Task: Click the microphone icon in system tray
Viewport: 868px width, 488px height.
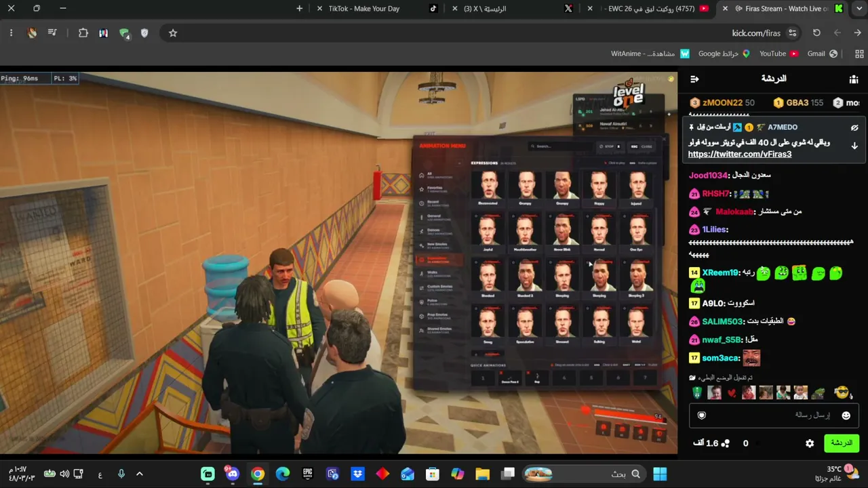Action: pos(121,474)
